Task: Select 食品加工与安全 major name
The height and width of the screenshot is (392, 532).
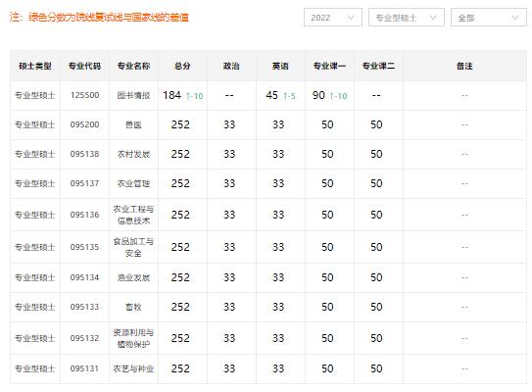Action: pos(133,247)
